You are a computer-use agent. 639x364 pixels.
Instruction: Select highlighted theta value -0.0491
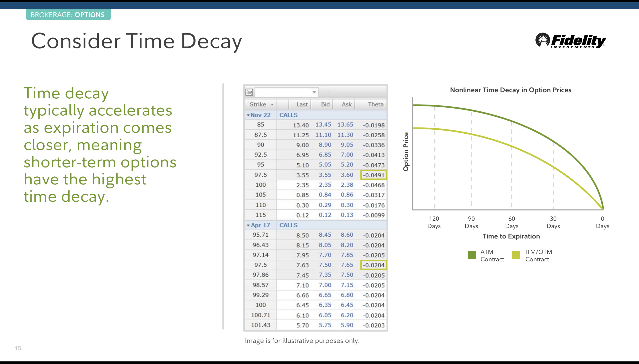tap(373, 175)
